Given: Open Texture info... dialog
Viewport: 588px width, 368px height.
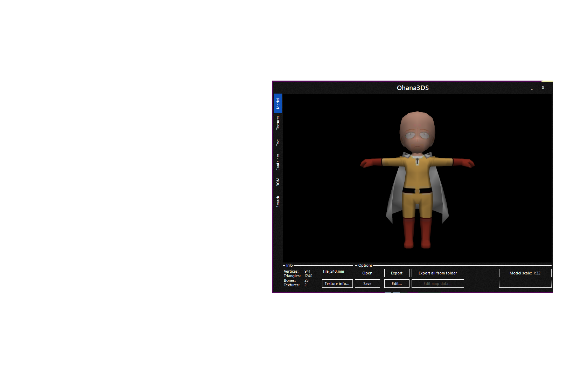Looking at the screenshot, I should [337, 284].
